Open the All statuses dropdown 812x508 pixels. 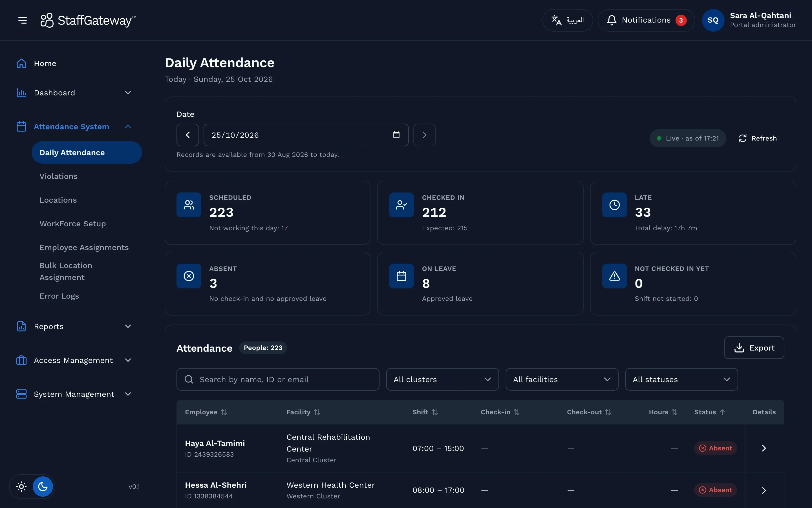681,379
